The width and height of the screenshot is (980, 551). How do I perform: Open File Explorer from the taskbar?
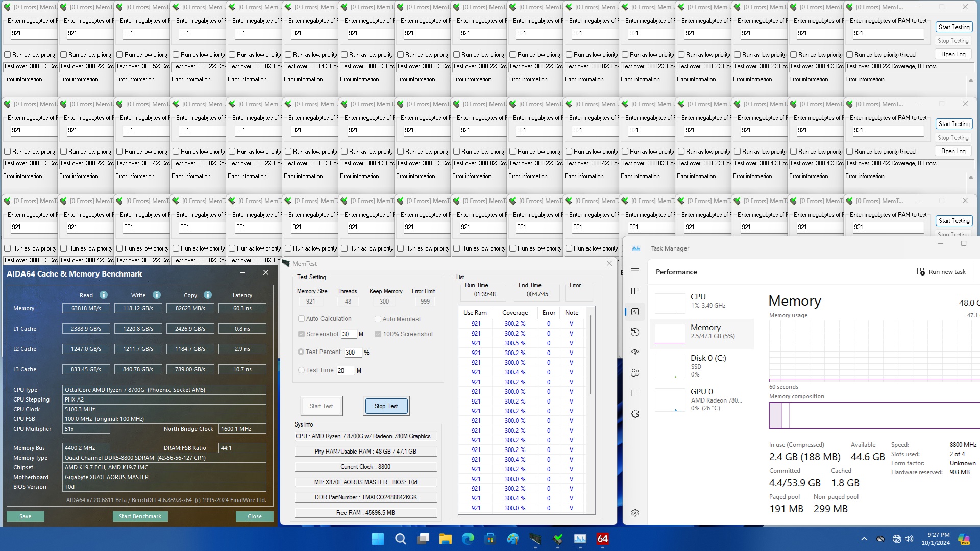(x=446, y=539)
